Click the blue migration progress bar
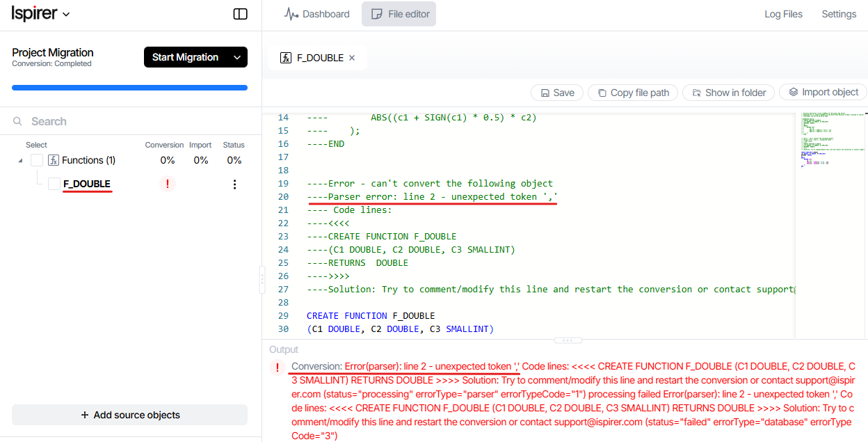This screenshot has height=442, width=868. [129, 88]
